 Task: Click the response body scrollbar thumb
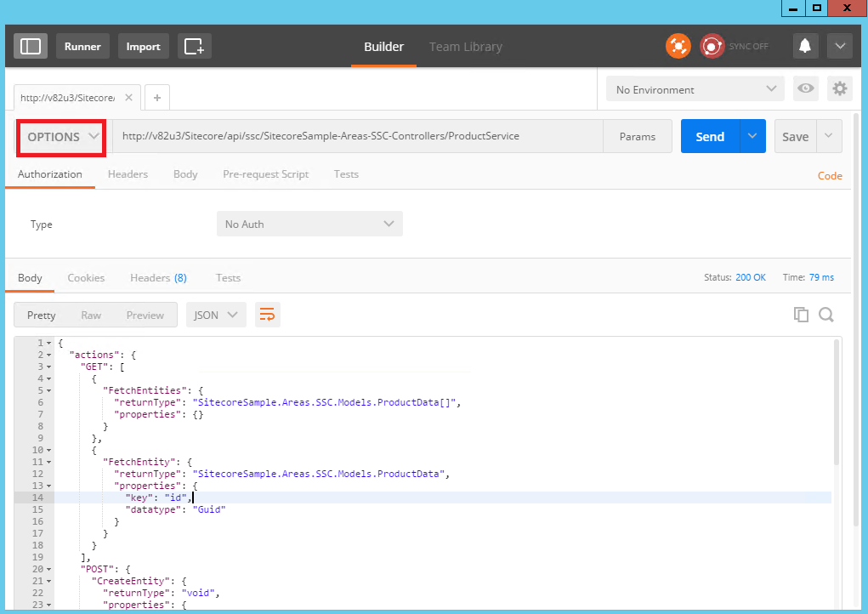[837, 402]
